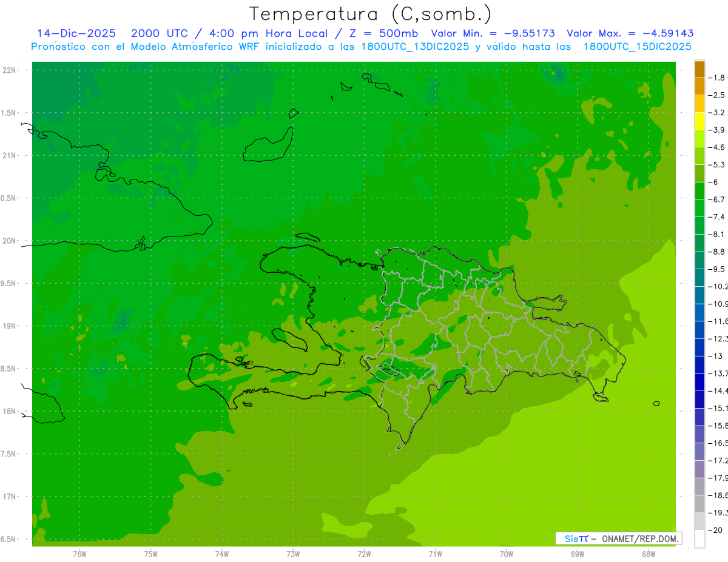Screen dimensions: 728x562
Task: Click the lime swatch between -4.6 and -5.3
Action: tap(699, 156)
